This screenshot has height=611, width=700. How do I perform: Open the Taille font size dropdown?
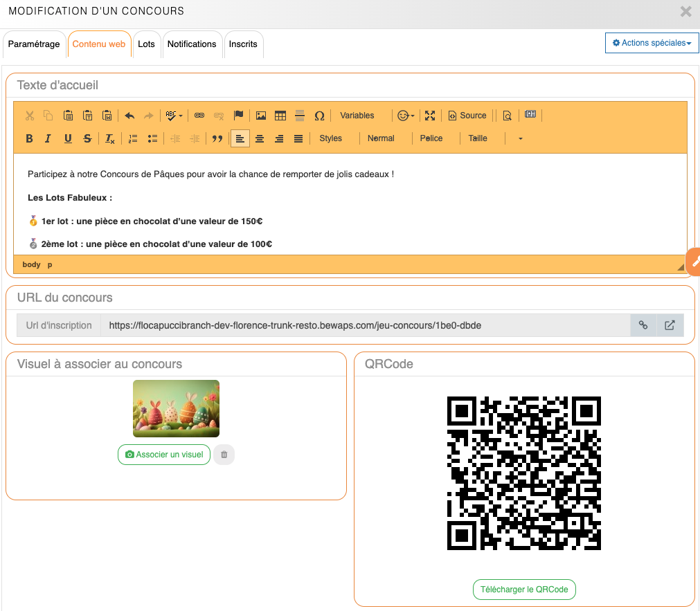click(478, 138)
